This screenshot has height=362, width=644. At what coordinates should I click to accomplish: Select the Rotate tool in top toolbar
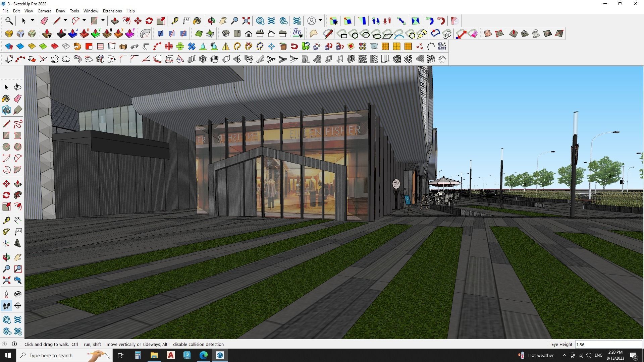point(149,21)
